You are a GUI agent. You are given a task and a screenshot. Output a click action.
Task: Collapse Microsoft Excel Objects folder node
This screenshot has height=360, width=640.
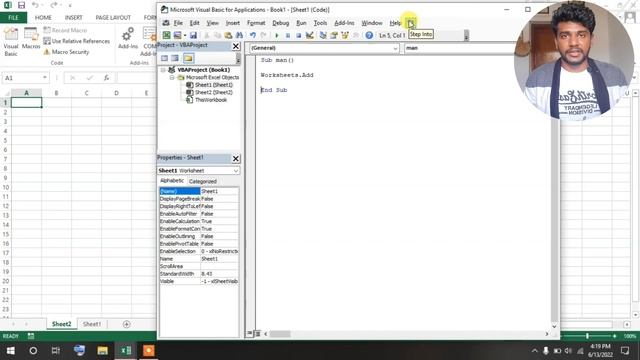coord(172,77)
